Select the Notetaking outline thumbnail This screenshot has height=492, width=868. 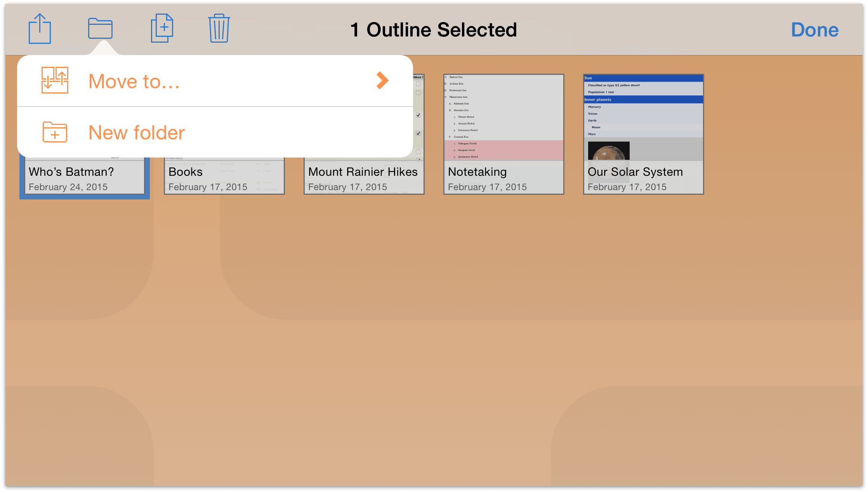(x=503, y=134)
